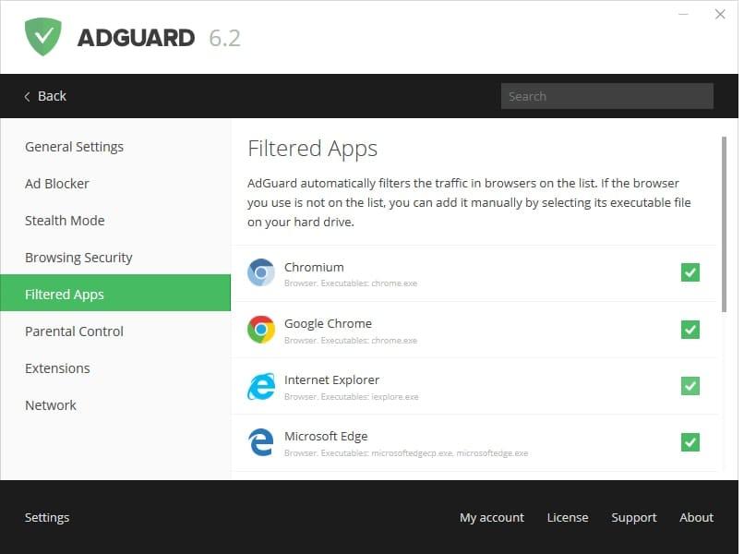The height and width of the screenshot is (554, 756).
Task: Select the Network settings entry
Action: click(x=51, y=404)
